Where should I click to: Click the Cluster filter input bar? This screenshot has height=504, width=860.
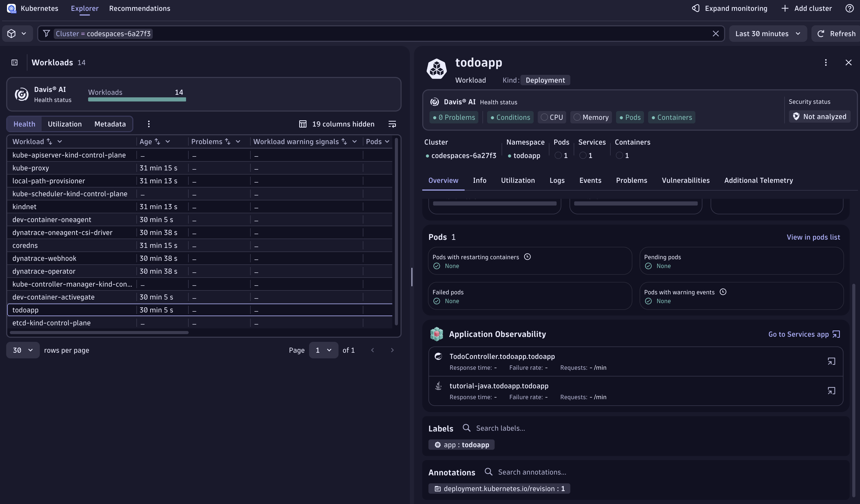tap(381, 33)
